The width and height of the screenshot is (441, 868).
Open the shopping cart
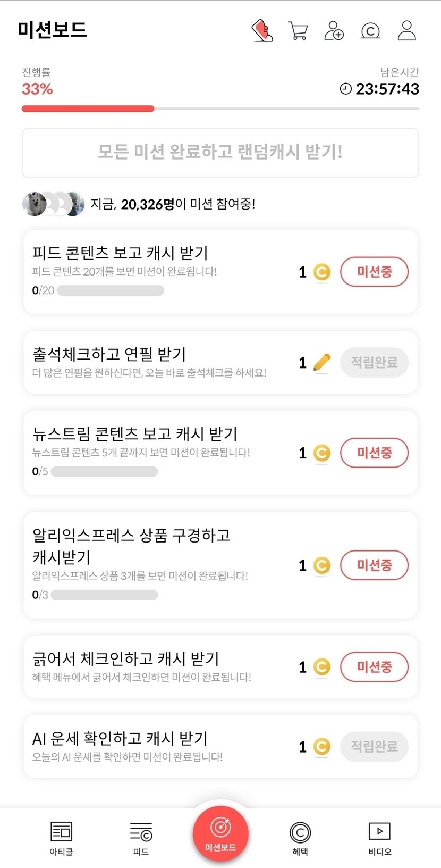298,31
